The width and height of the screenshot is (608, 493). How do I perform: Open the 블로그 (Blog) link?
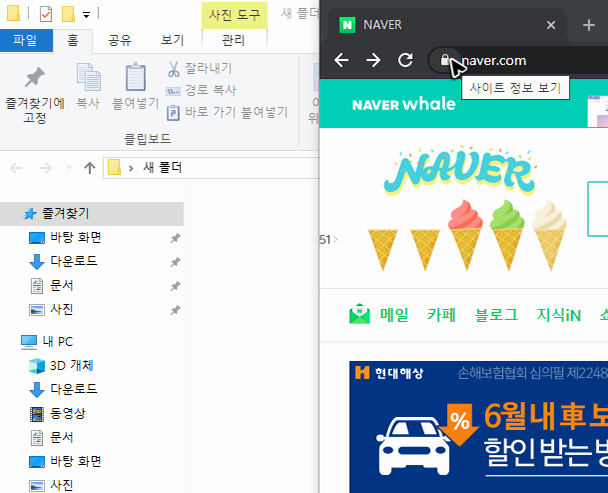496,315
